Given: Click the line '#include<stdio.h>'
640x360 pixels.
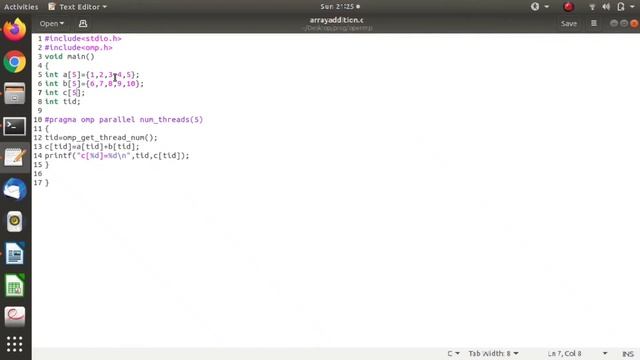Looking at the screenshot, I should (x=83, y=38).
